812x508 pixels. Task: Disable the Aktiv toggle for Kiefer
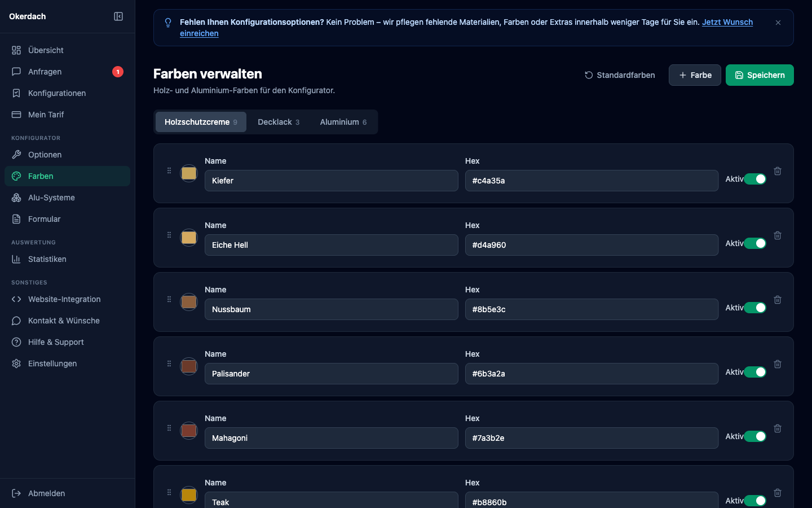[755, 179]
